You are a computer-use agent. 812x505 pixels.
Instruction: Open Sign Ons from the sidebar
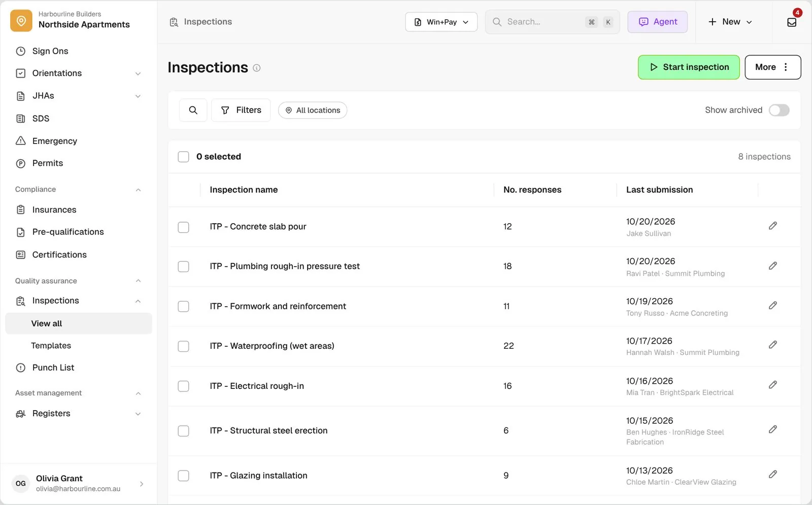tap(50, 51)
